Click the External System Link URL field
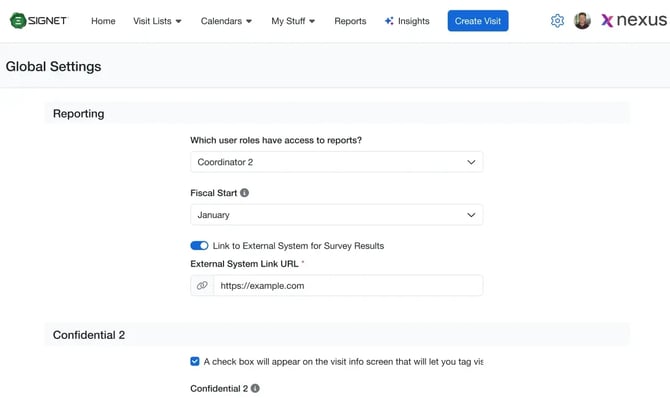 (348, 285)
